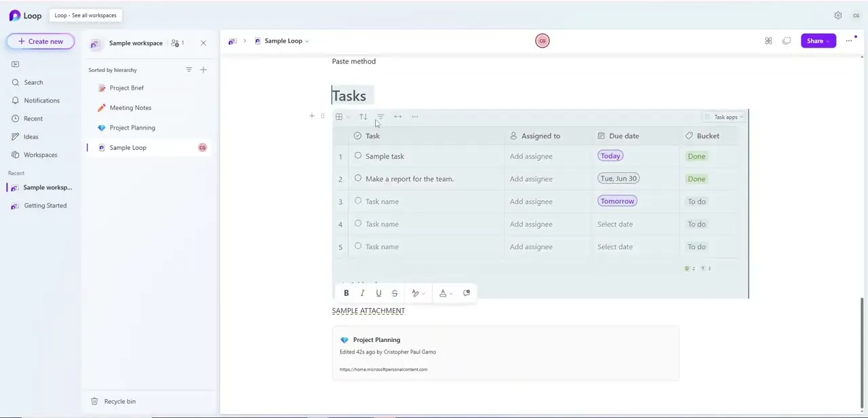
Task: Toggle the completion circle in row 3
Action: pos(358,201)
